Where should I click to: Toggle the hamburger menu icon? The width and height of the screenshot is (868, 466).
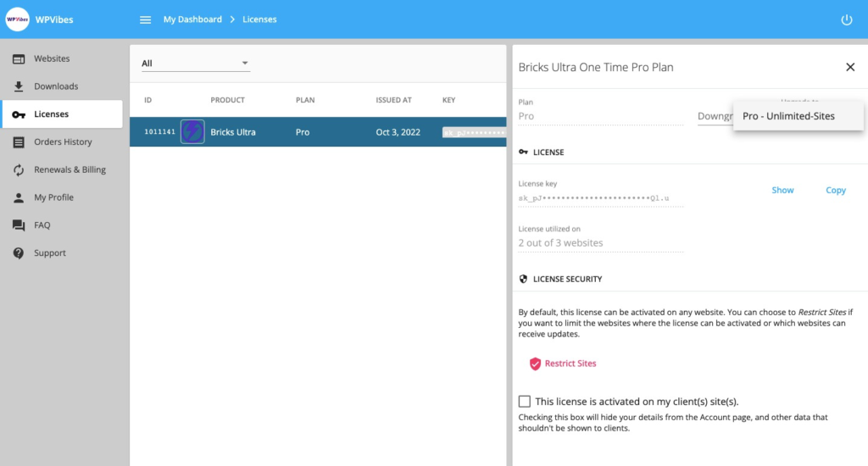[x=145, y=20]
